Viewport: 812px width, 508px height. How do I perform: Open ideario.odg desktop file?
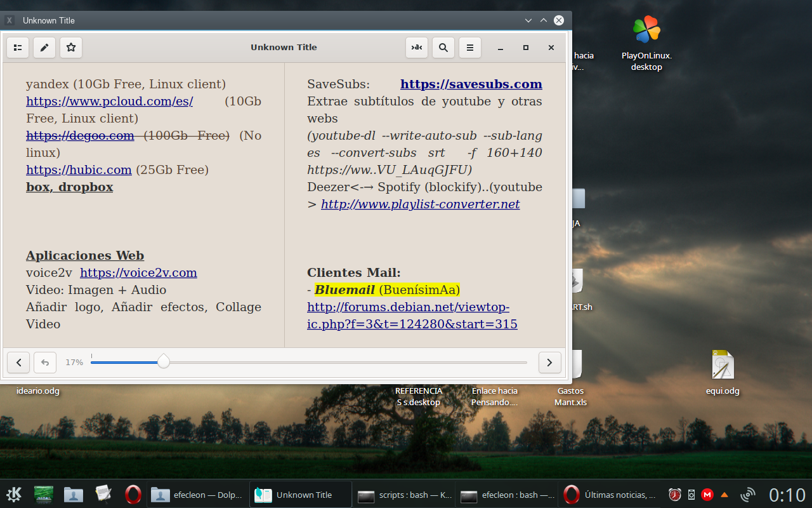[38, 391]
